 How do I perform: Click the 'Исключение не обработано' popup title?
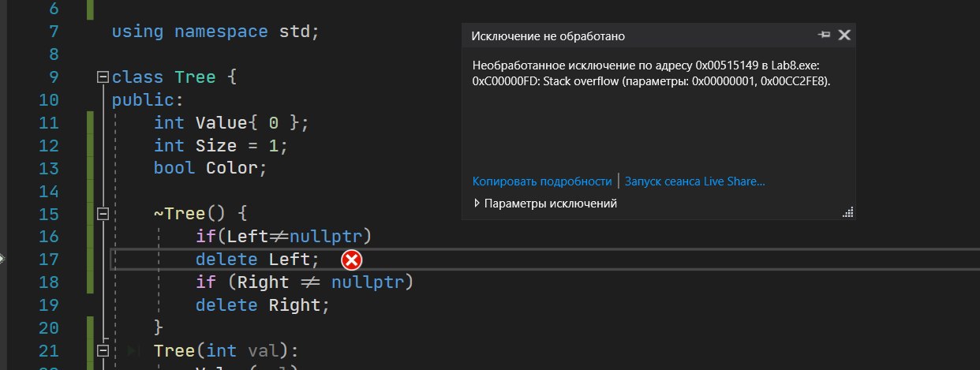[x=548, y=36]
